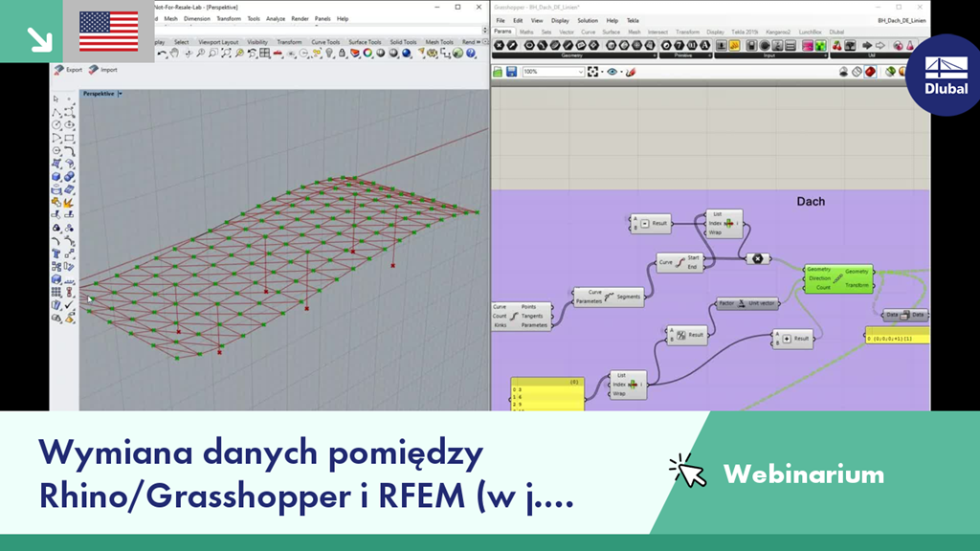The width and height of the screenshot is (980, 551).
Task: Expand the Input panel in Grasshopper ribbon
Action: [x=826, y=55]
